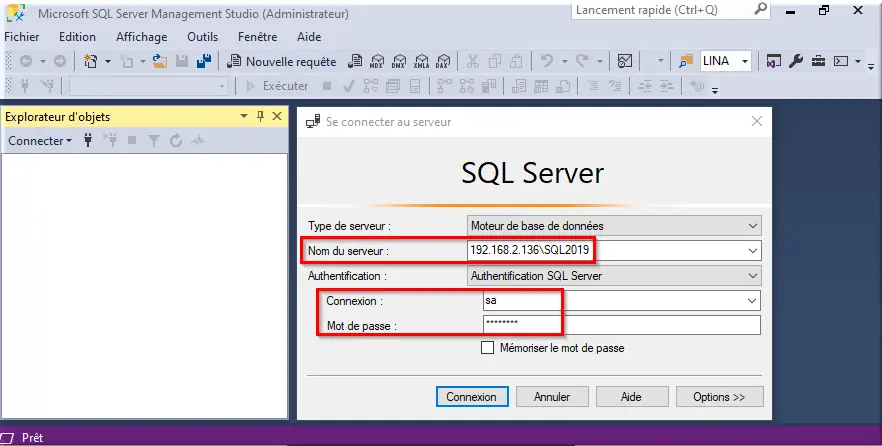Click the MDX query icon
This screenshot has height=446, width=882.
point(377,61)
